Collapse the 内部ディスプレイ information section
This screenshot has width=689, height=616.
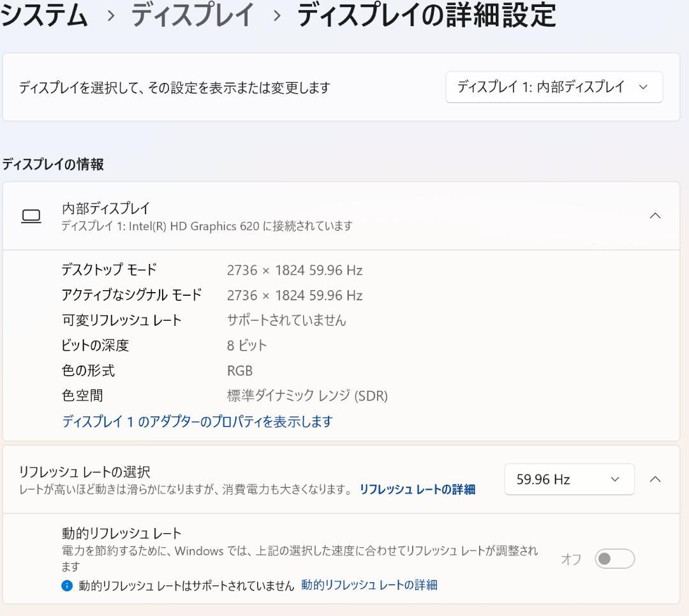[x=656, y=215]
